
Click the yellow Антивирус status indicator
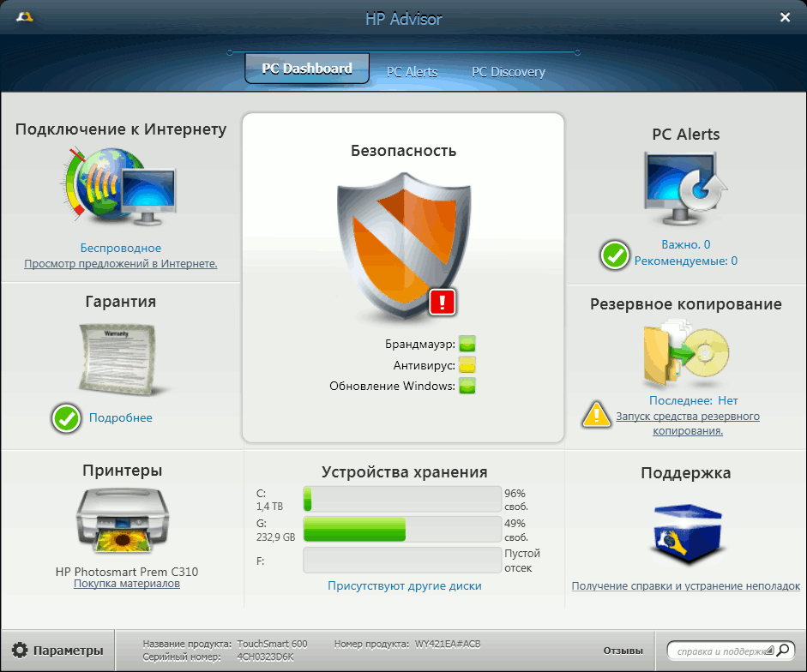tap(467, 365)
